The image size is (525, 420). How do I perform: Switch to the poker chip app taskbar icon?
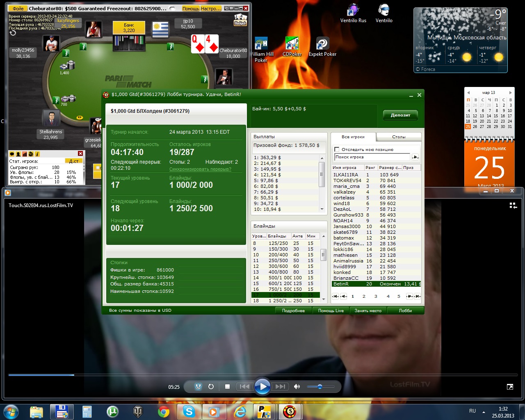click(x=290, y=411)
